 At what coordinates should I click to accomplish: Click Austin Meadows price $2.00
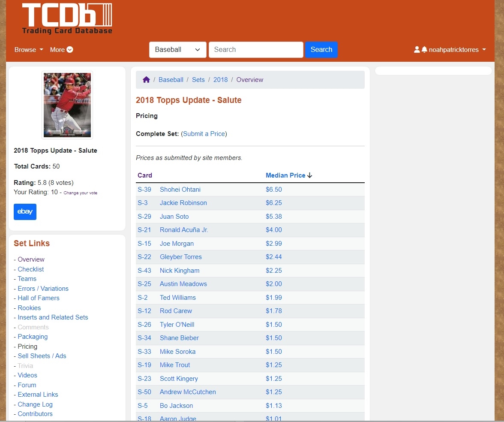[x=274, y=284]
